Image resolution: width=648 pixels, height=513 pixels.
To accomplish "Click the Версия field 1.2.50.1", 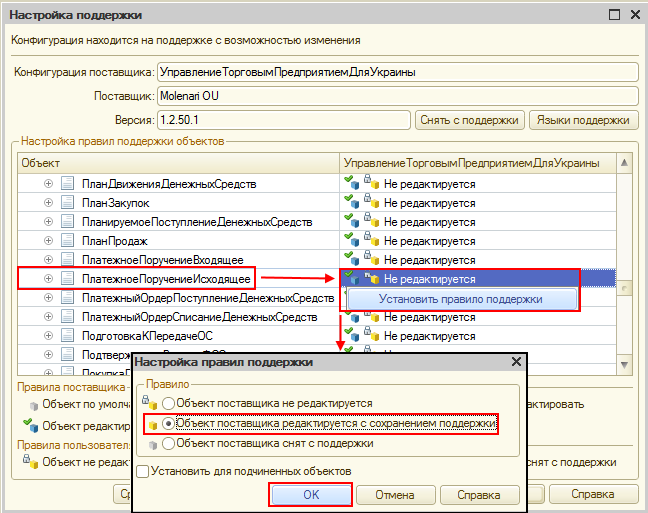I will click(x=284, y=120).
